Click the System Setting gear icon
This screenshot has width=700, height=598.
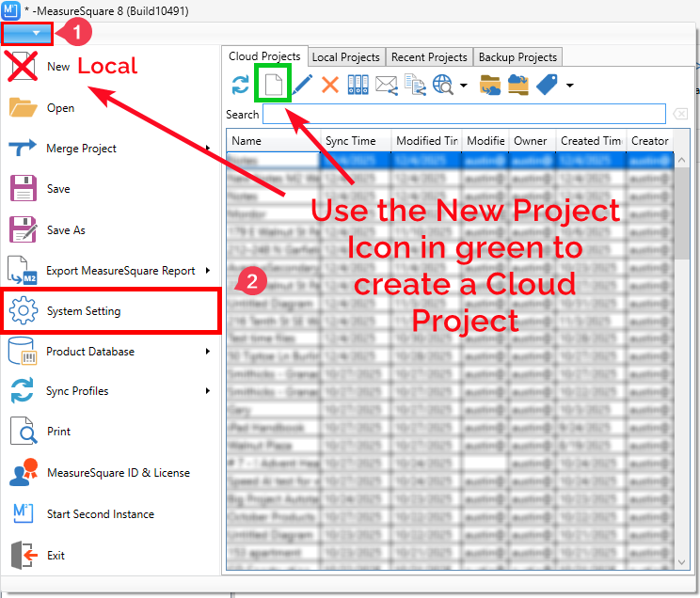pos(24,310)
